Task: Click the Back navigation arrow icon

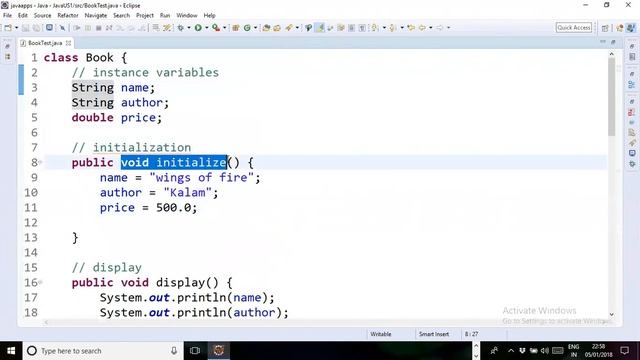Action: pyautogui.click(x=422, y=28)
